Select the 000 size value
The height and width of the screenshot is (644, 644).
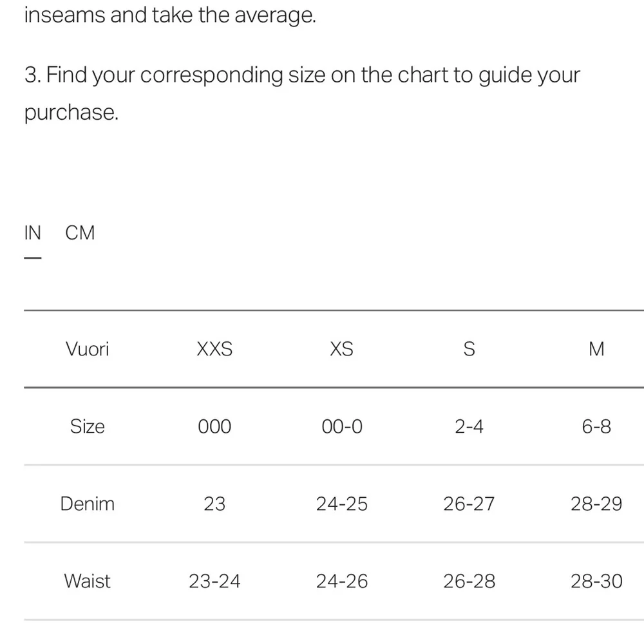click(214, 426)
